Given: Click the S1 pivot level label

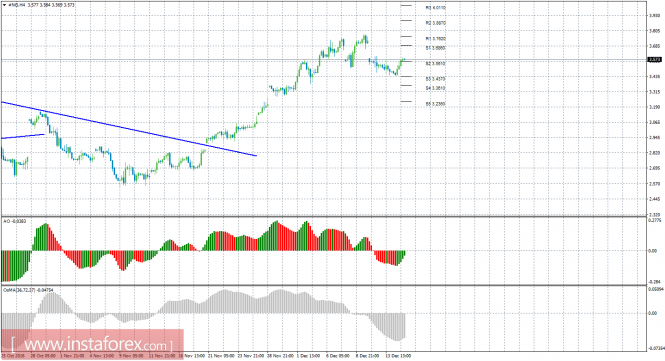Looking at the screenshot, I should pyautogui.click(x=436, y=48).
